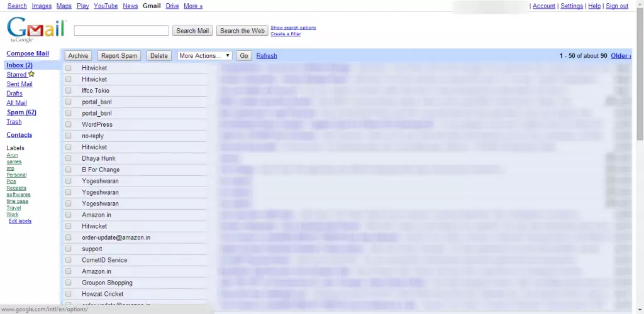Click the Go button
This screenshot has width=644, height=314.
point(244,56)
